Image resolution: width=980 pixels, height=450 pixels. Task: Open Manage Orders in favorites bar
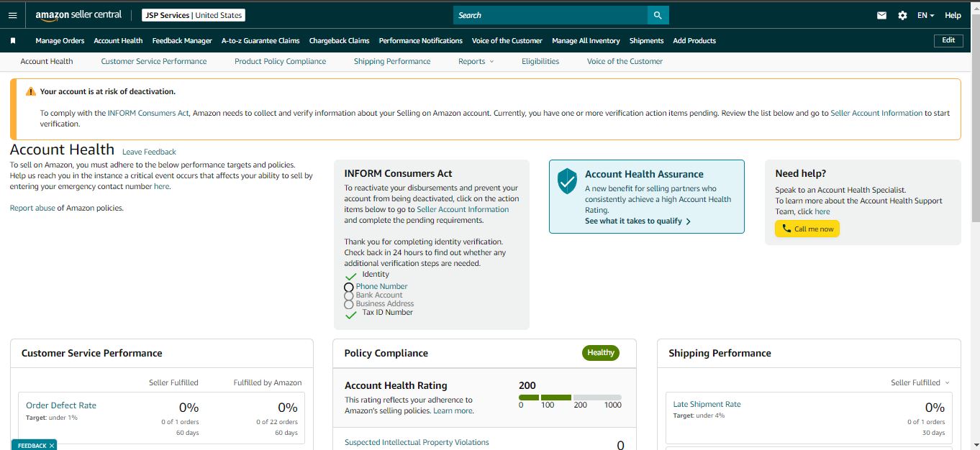pyautogui.click(x=60, y=41)
